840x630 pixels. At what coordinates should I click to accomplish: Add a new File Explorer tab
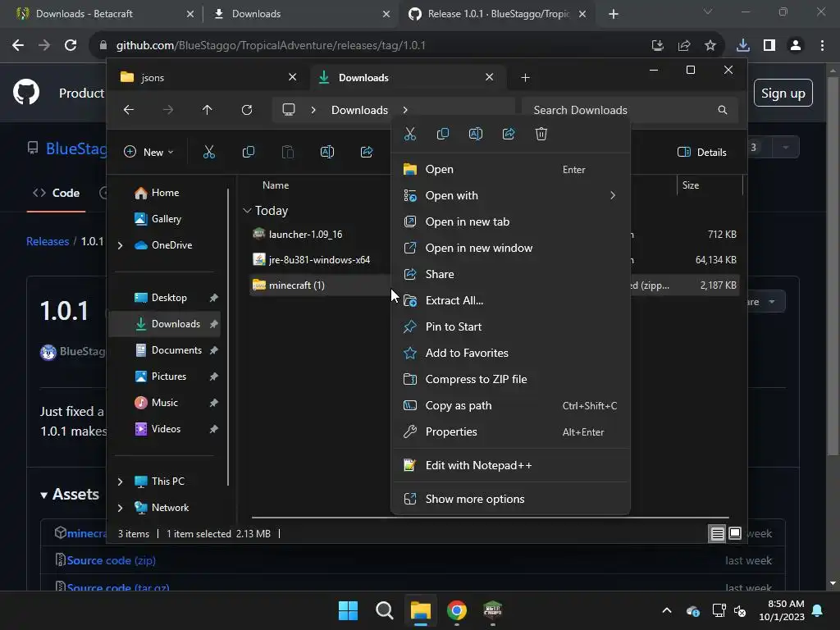tap(525, 78)
